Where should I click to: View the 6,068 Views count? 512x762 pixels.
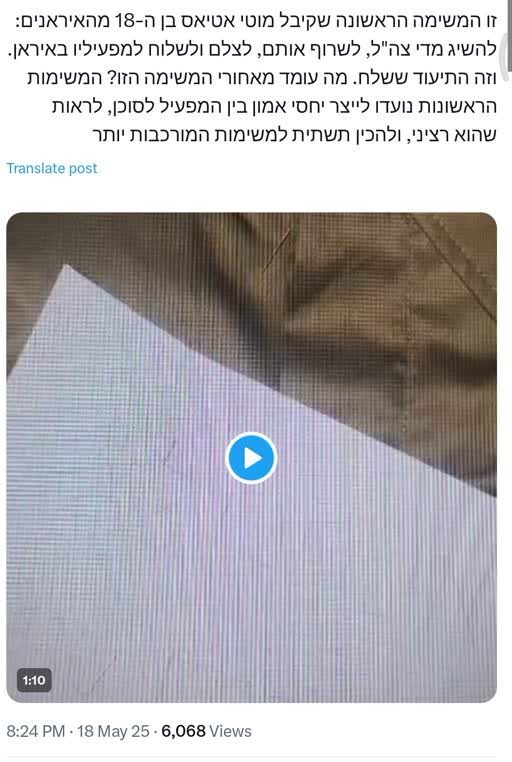(x=206, y=731)
